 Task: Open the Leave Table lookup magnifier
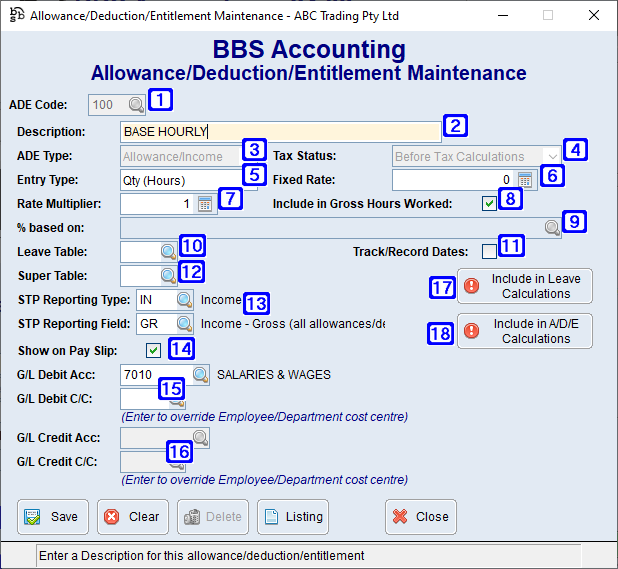tap(168, 252)
